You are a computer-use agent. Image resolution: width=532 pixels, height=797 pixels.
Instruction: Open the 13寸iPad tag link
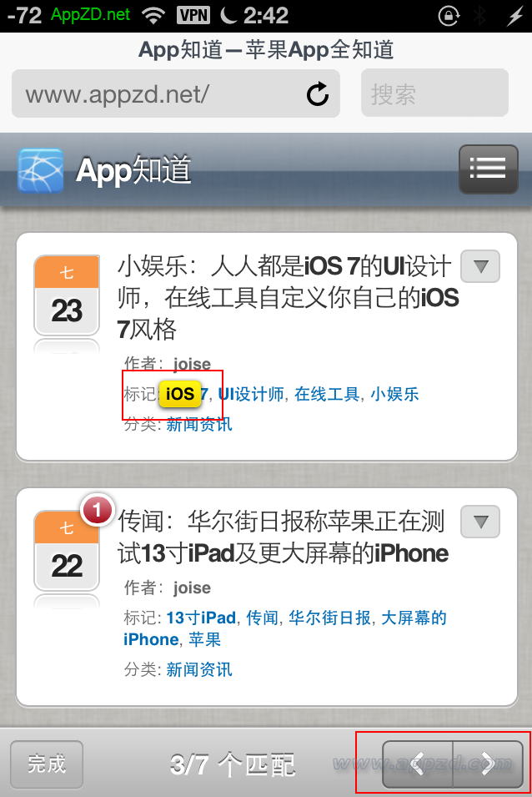tap(201, 618)
